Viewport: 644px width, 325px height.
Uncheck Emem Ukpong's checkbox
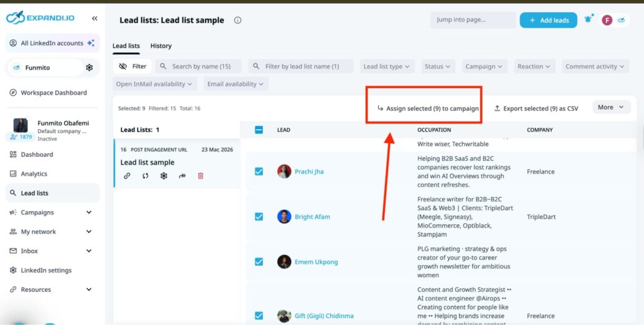point(258,261)
